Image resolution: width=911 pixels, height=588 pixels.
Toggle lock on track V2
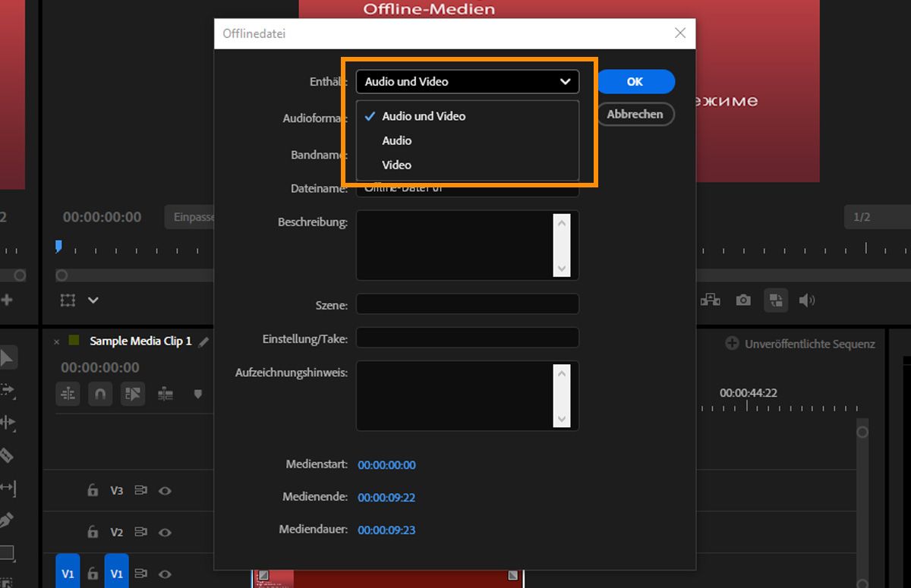click(x=93, y=532)
